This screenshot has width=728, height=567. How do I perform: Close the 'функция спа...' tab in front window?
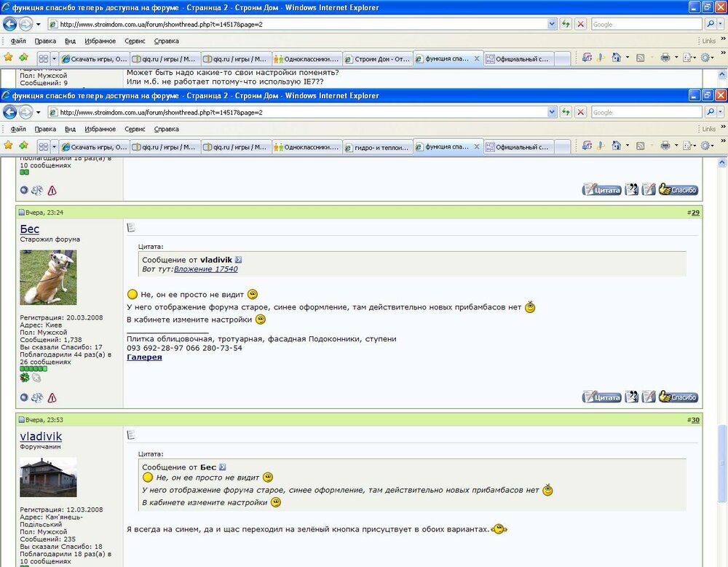[x=476, y=147]
